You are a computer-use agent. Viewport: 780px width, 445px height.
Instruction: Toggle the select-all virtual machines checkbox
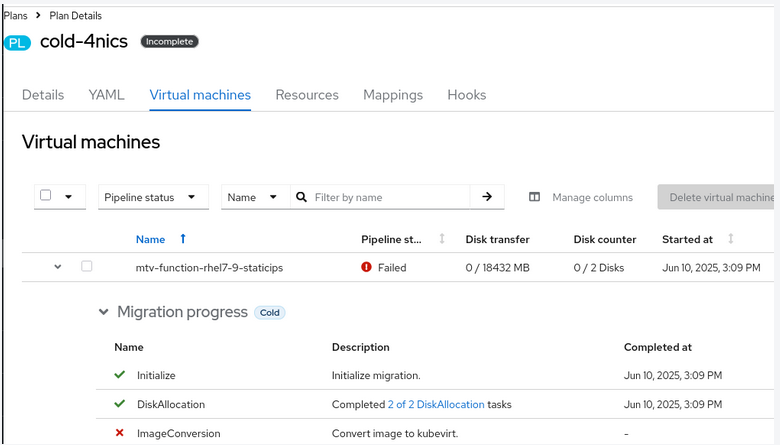46,196
